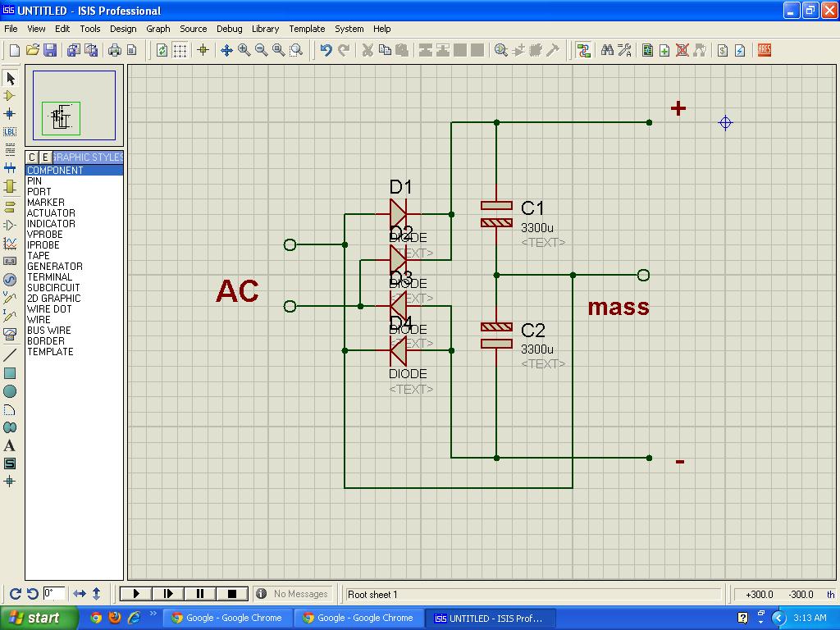Toggle the grid display icon
The image size is (840, 630).
(180, 50)
